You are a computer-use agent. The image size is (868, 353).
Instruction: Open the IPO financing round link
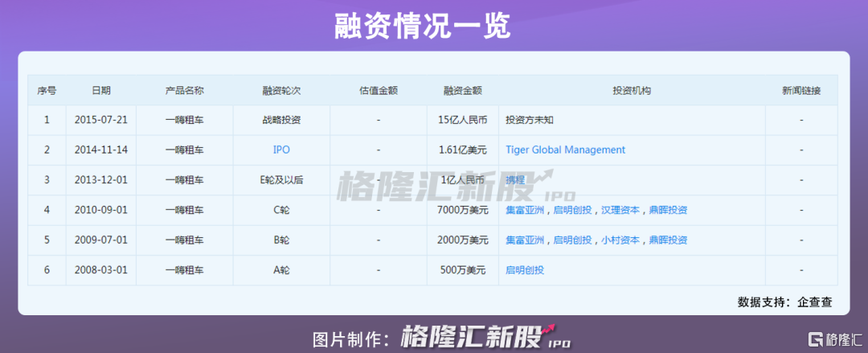(281, 150)
